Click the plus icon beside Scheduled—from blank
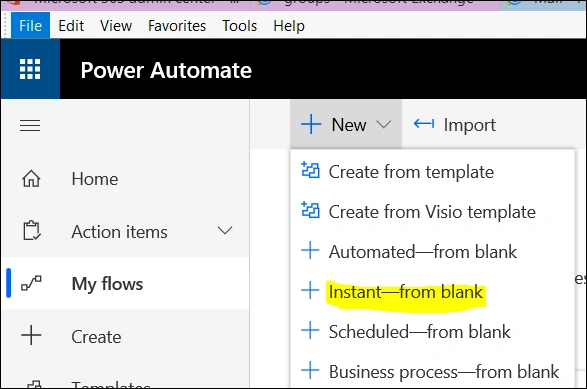This screenshot has width=587, height=389. (x=310, y=330)
